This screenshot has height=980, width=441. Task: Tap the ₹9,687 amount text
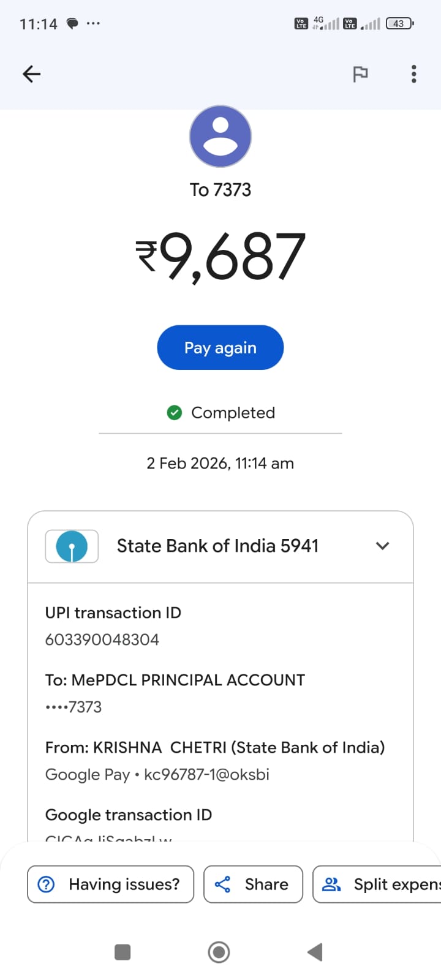[221, 256]
